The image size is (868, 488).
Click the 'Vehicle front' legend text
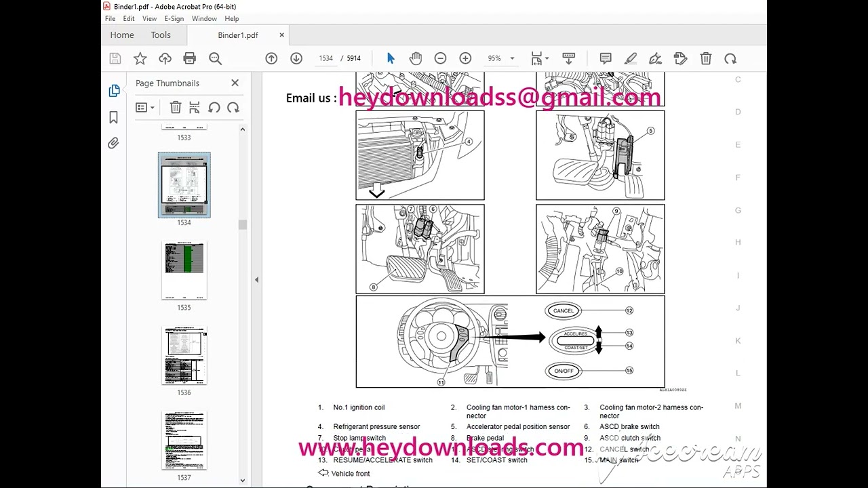tap(351, 474)
